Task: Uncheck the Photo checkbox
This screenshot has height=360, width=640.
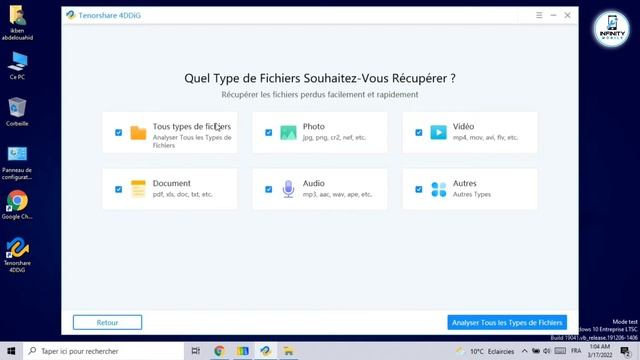Action: [269, 133]
